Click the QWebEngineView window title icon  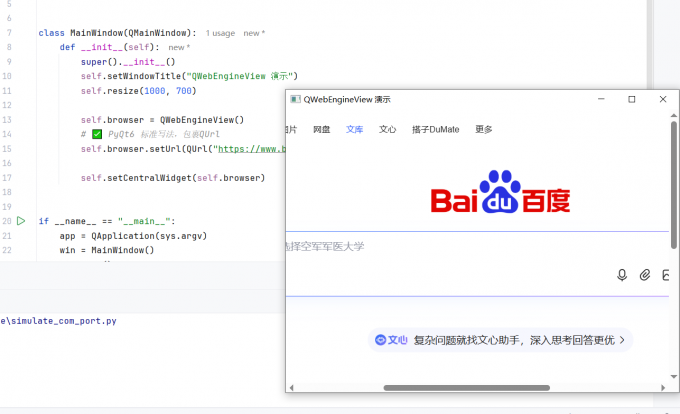295,99
